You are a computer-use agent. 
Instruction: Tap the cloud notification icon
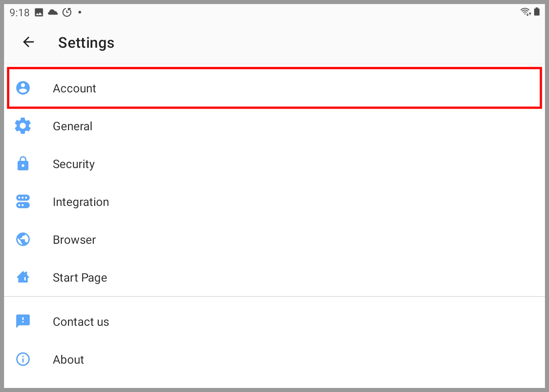coord(53,12)
